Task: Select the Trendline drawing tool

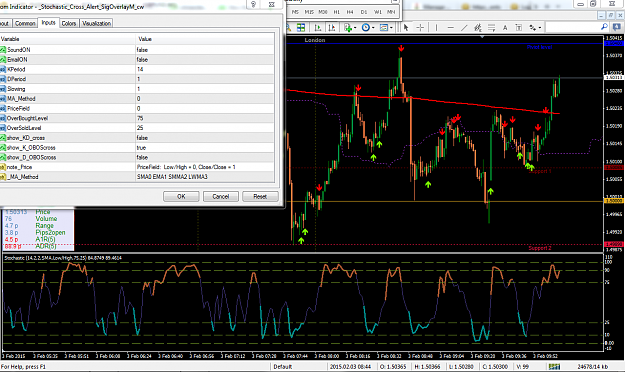Action: [x=464, y=28]
